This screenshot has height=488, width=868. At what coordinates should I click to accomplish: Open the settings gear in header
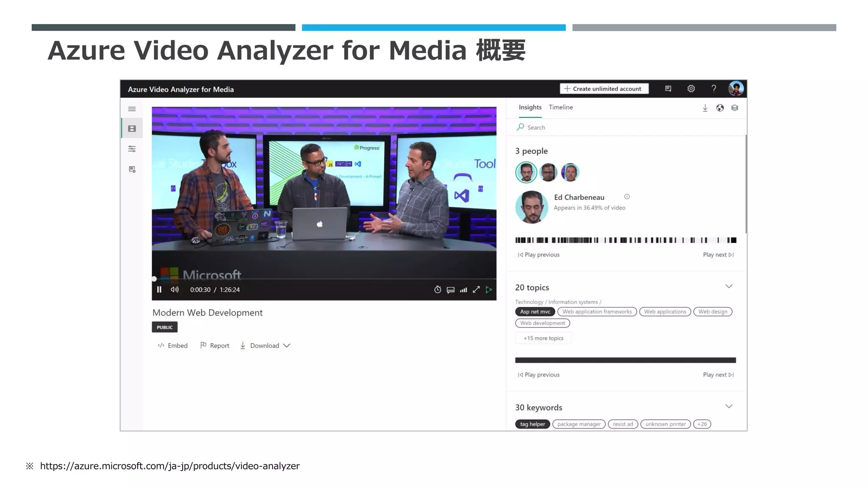691,89
